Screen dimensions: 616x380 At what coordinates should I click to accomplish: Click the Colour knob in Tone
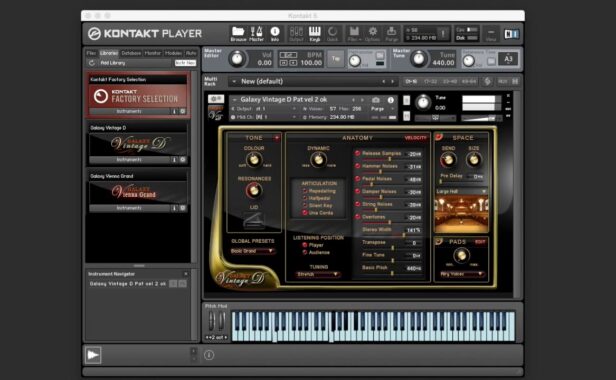coord(254,160)
